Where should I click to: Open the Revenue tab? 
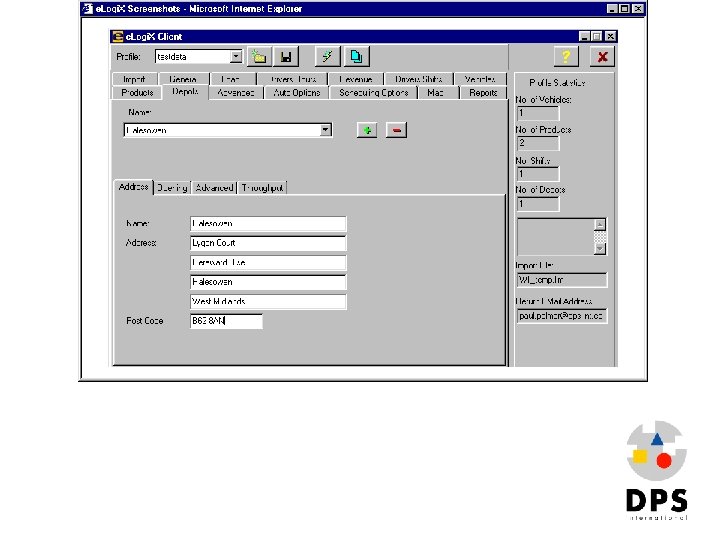355,79
